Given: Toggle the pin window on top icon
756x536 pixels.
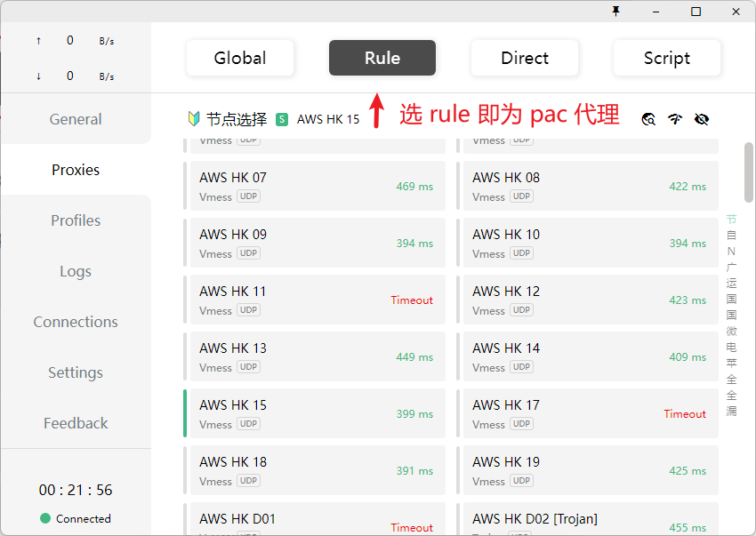Looking at the screenshot, I should tap(615, 11).
